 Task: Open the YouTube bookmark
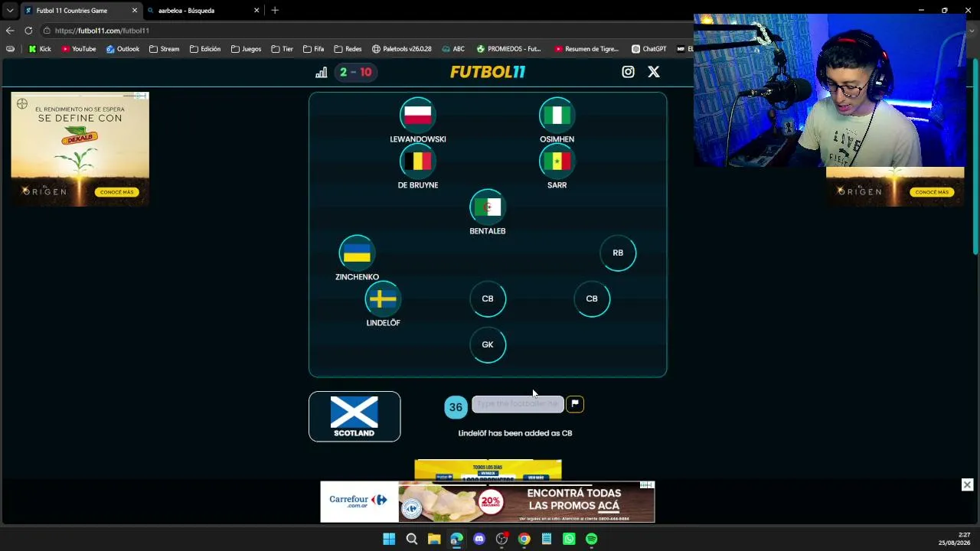[x=79, y=49]
